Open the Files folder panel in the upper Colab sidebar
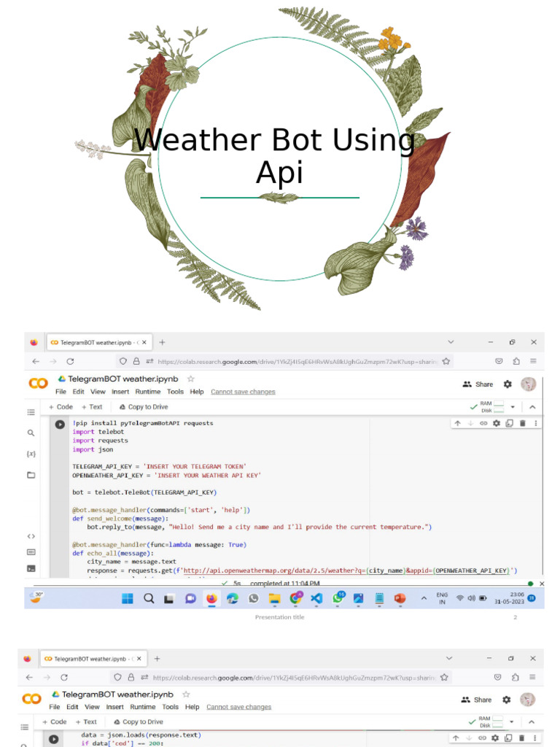 (x=31, y=475)
